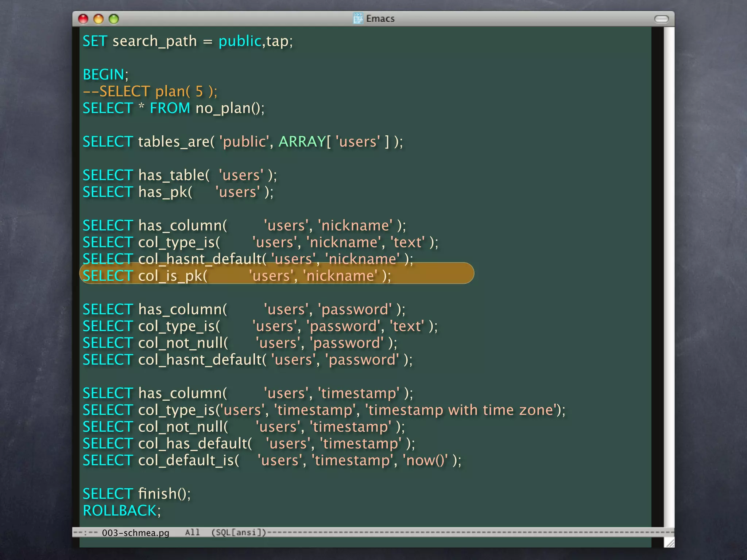Click the 'SELECT finish();' line
Image resolution: width=747 pixels, height=560 pixels.
click(x=136, y=494)
